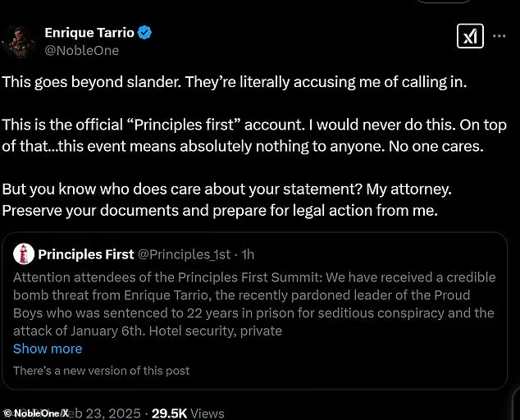Viewport: 520px width, 420px height.
Task: Click the @NobleOne handle
Action: click(81, 51)
